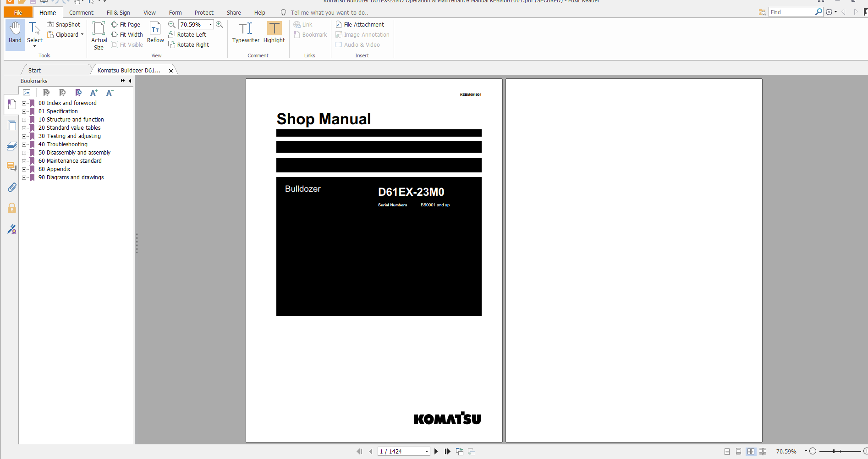The width and height of the screenshot is (868, 459).
Task: Set the current bookmark destination icon
Action: pos(78,93)
